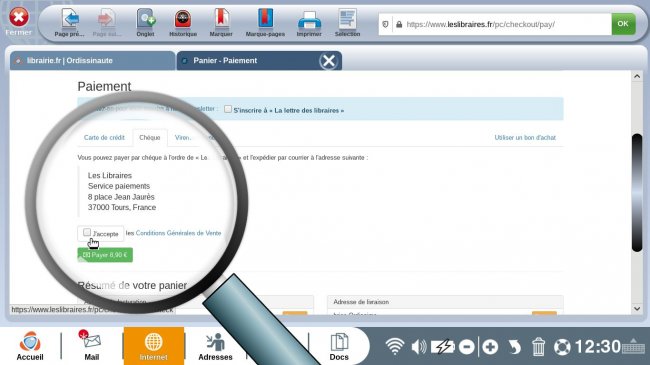Click the Imprimer printer icon
Viewport: 650px width, 365px height.
pyautogui.click(x=309, y=19)
